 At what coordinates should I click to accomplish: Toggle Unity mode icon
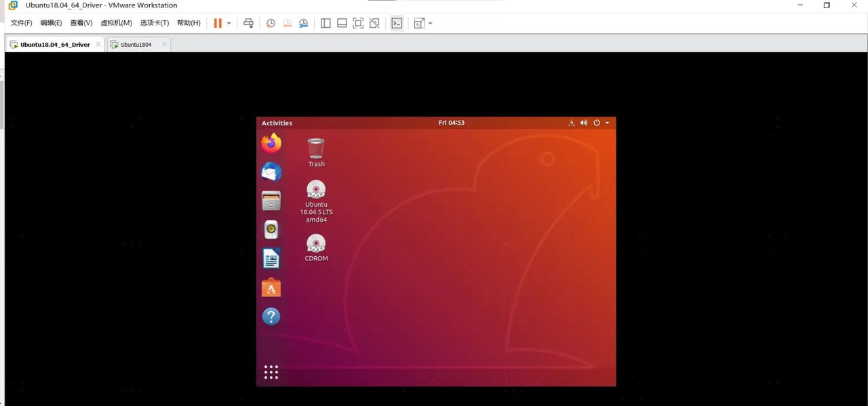[x=374, y=23]
